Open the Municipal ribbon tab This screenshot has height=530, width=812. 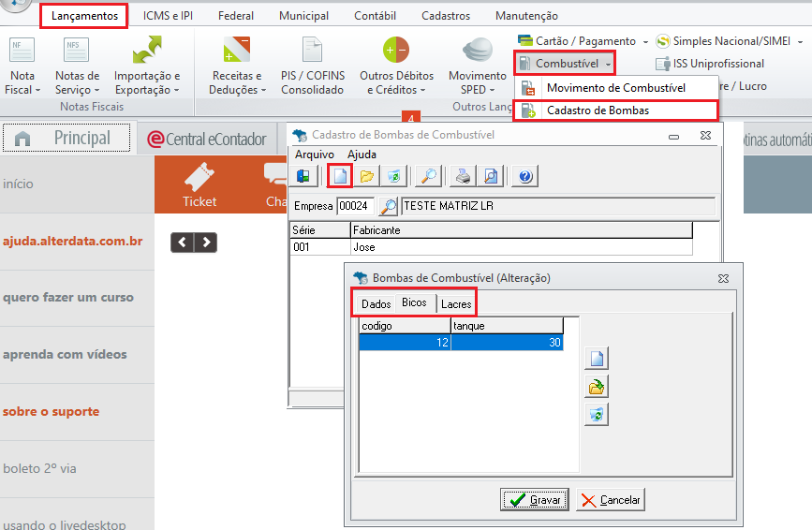pos(303,16)
